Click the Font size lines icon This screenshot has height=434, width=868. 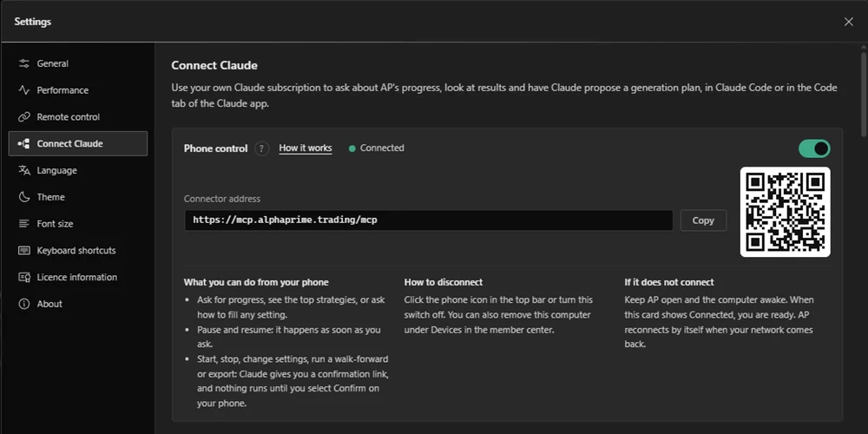pos(23,224)
